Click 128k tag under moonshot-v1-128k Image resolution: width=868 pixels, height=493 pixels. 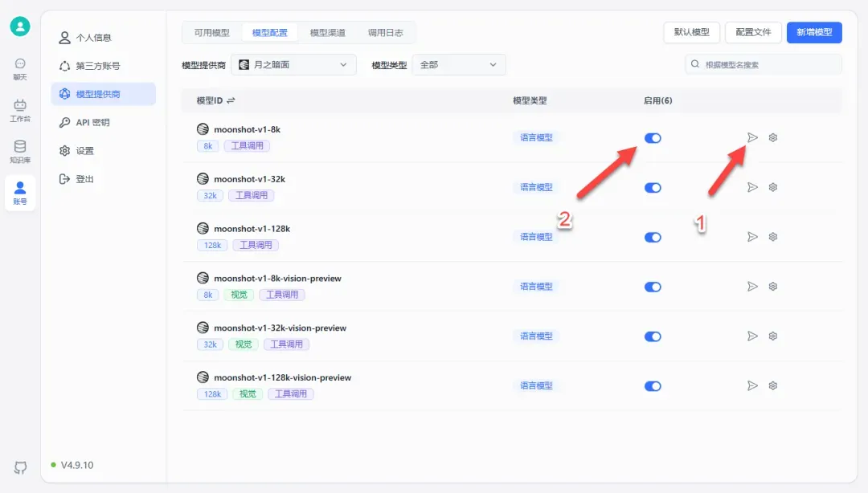[212, 245]
